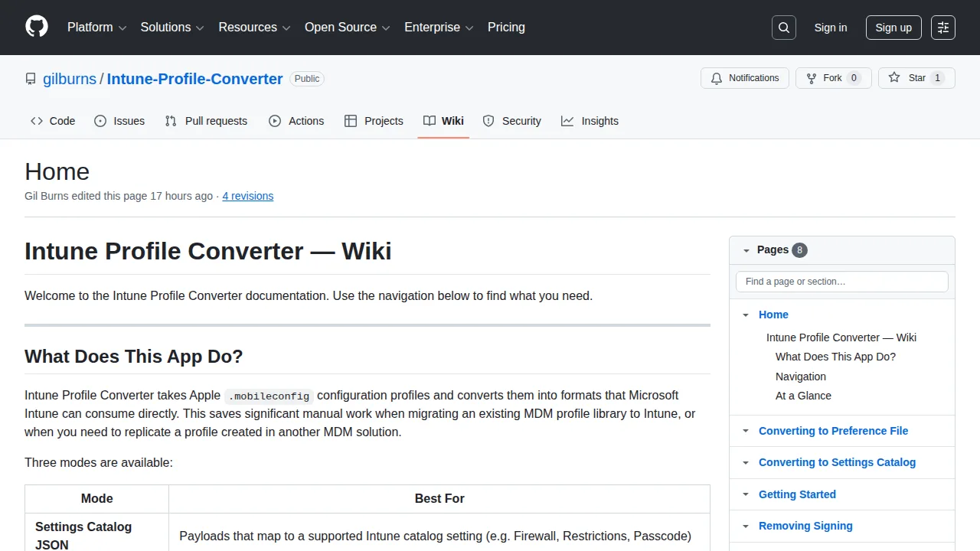This screenshot has width=980, height=551.
Task: Click the Insights graph icon
Action: click(x=567, y=121)
